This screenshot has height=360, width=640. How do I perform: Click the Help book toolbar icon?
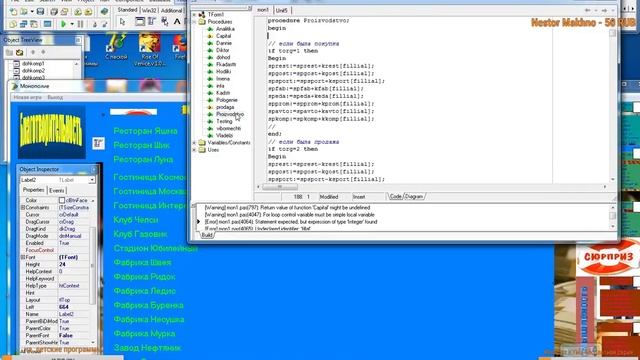coord(104,11)
